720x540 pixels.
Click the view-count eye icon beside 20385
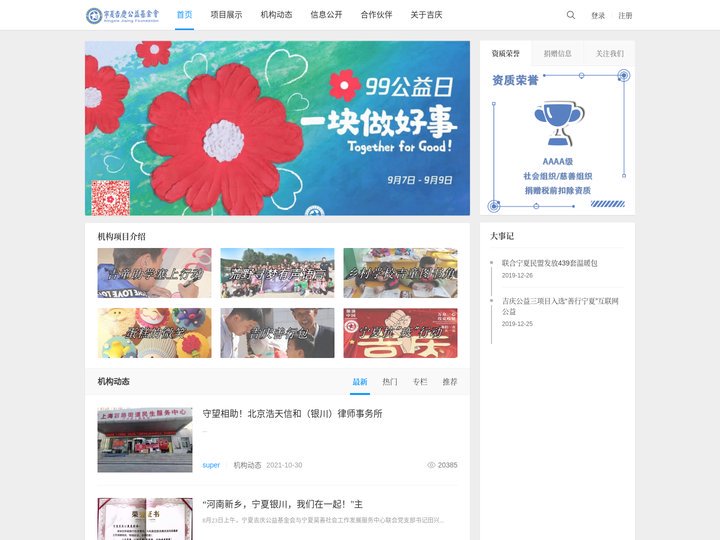(x=431, y=465)
